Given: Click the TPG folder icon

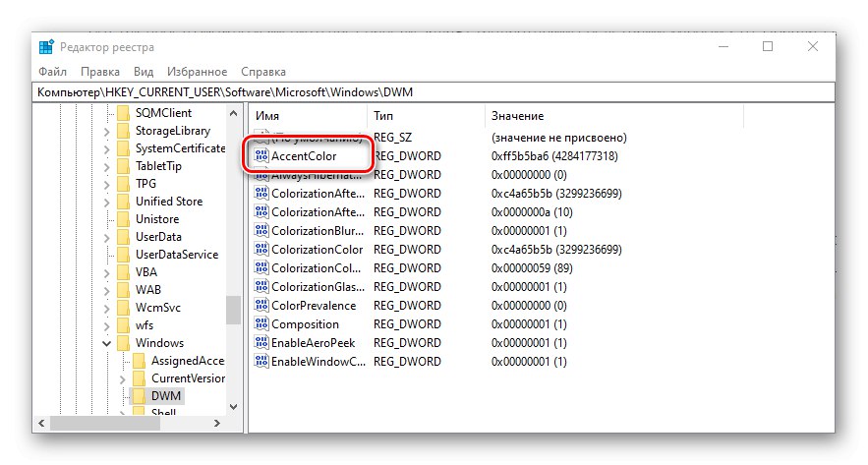Looking at the screenshot, I should tap(124, 184).
